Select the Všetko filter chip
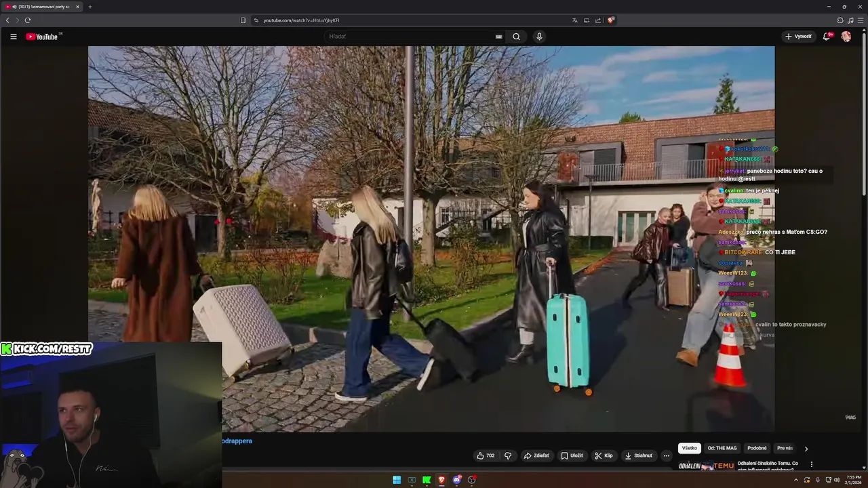868x488 pixels. tap(690, 448)
